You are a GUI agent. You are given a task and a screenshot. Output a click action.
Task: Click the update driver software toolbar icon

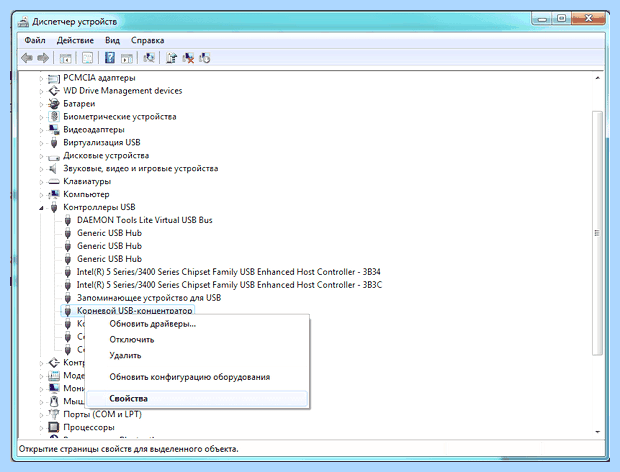coord(171,58)
